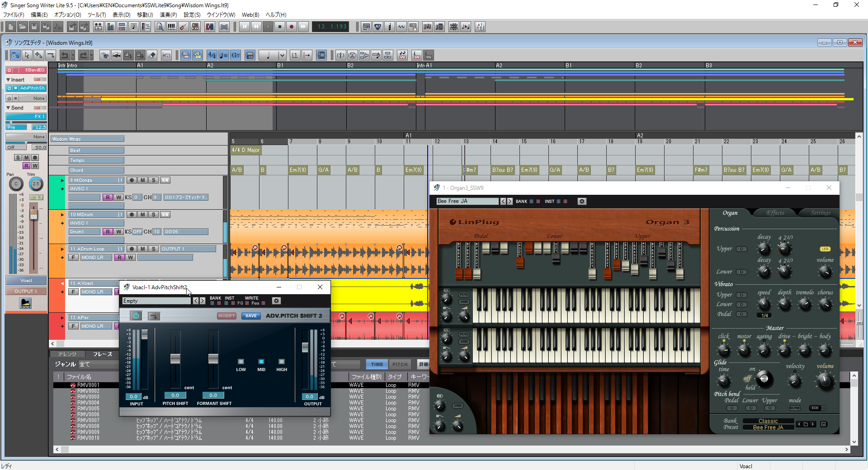Click the redo icon in Song Editor toolbar
The height and width of the screenshot is (470, 868).
click(83, 55)
